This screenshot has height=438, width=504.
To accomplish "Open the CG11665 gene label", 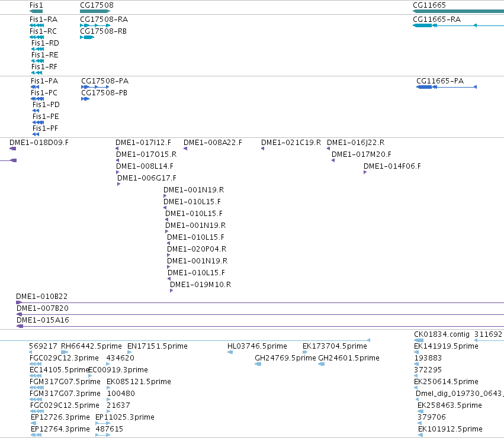I will pyautogui.click(x=429, y=5).
